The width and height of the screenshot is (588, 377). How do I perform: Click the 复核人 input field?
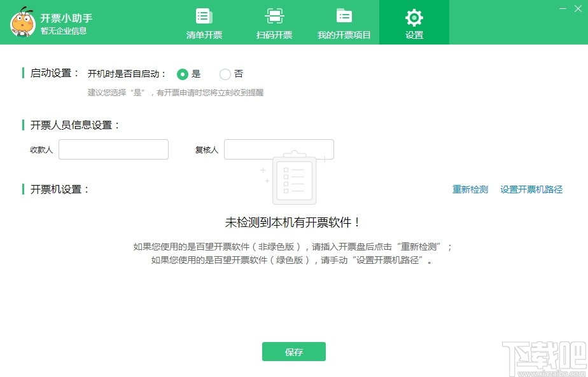point(279,149)
